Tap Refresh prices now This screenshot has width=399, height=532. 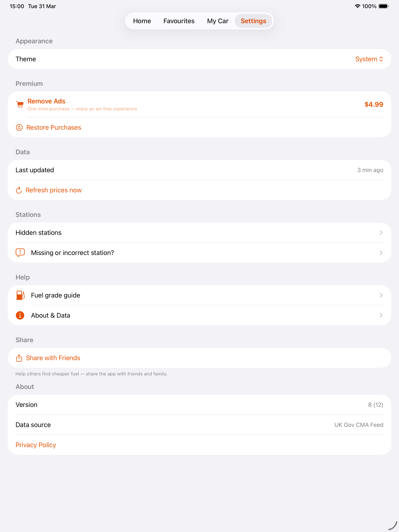(53, 190)
